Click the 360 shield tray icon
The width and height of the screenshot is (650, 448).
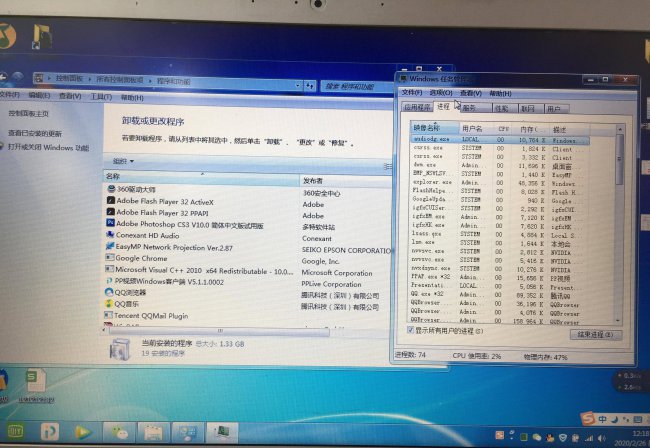563,437
